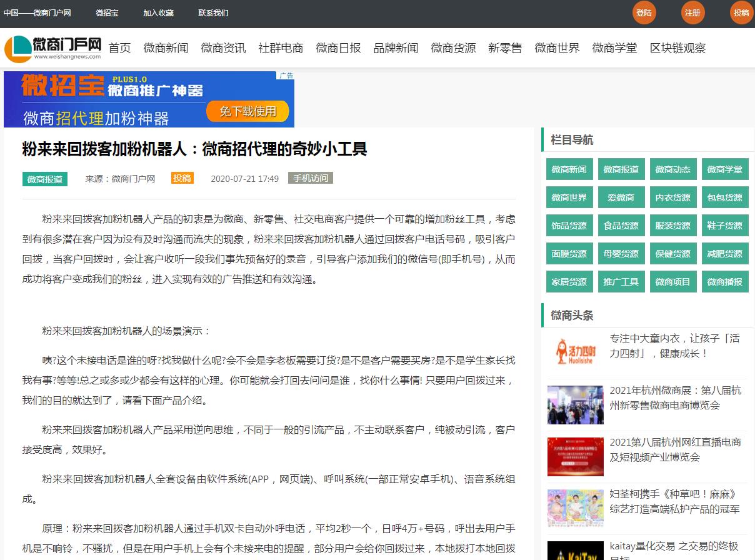The image size is (755, 560).
Task: Click green 微商报道 tag under article title
Action: (45, 179)
